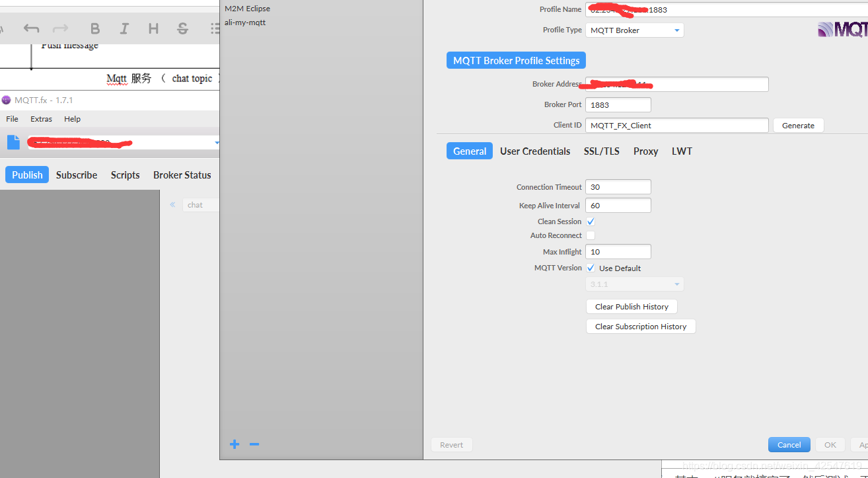The image size is (868, 478).
Task: Click the blue file profile icon in MQTT.fx
Action: coord(13,142)
